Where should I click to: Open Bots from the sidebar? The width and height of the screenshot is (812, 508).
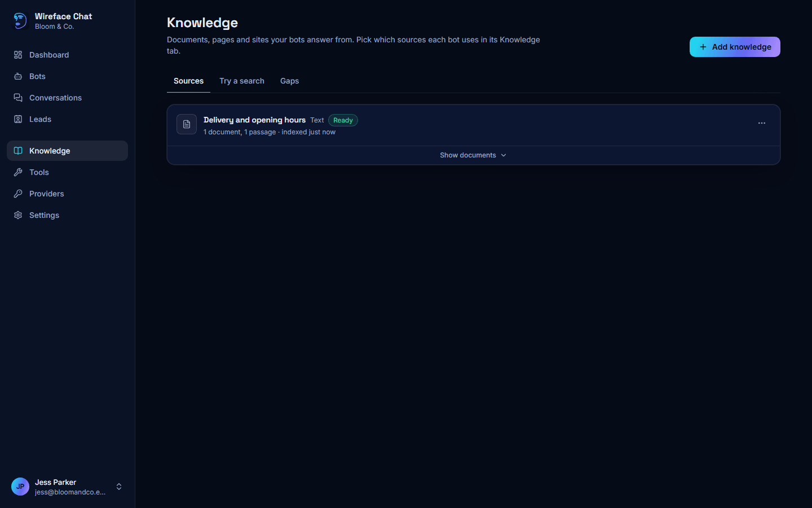click(x=67, y=76)
